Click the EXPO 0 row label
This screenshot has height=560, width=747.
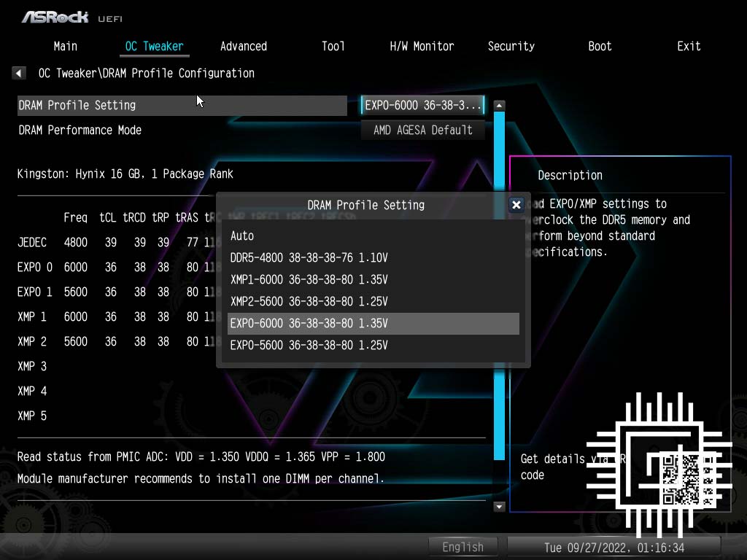coord(35,267)
